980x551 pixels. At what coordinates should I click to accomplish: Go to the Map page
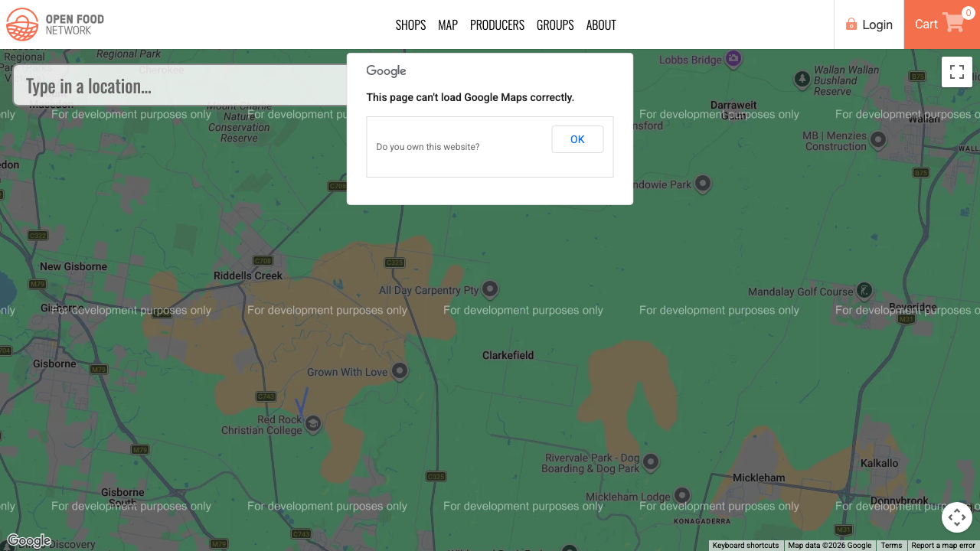click(x=448, y=24)
